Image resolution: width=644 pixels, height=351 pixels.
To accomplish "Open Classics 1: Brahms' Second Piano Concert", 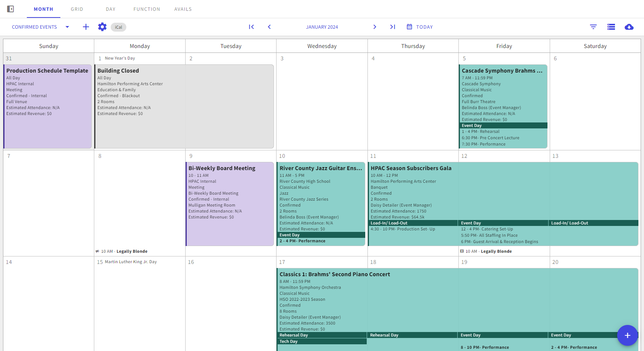I will (458, 309).
